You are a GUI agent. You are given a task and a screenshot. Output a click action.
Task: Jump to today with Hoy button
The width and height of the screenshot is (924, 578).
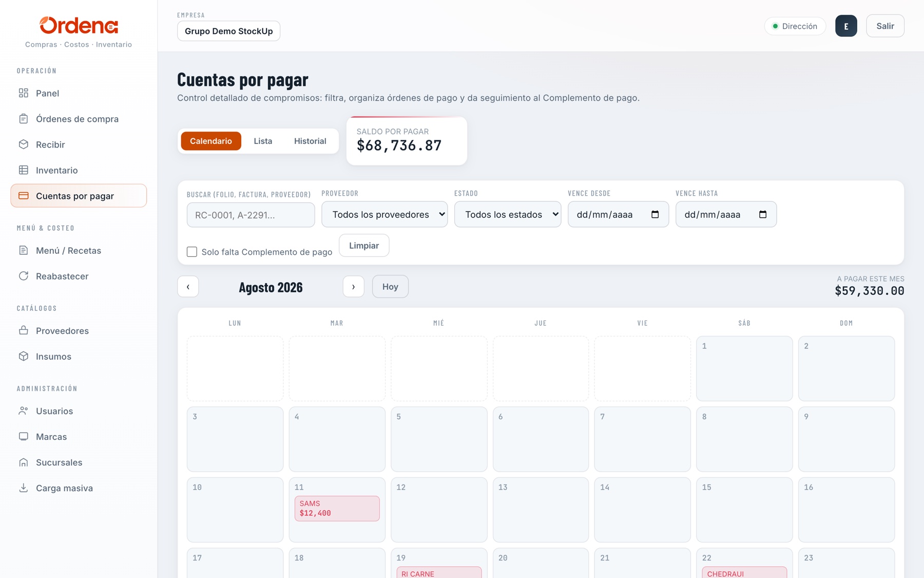390,287
